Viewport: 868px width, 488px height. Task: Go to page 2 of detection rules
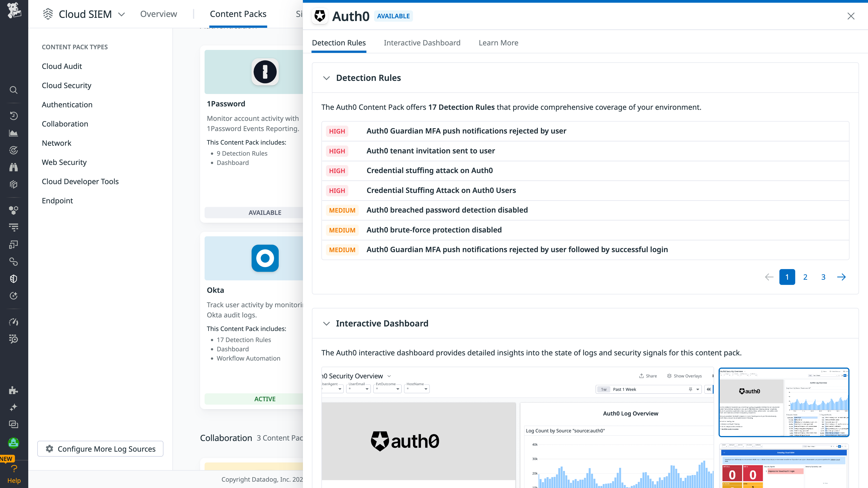(805, 277)
